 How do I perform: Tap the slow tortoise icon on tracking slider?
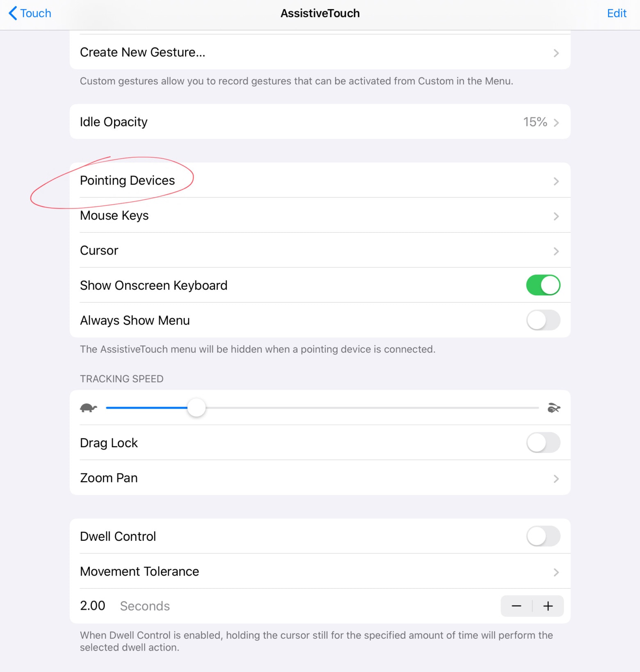click(89, 407)
